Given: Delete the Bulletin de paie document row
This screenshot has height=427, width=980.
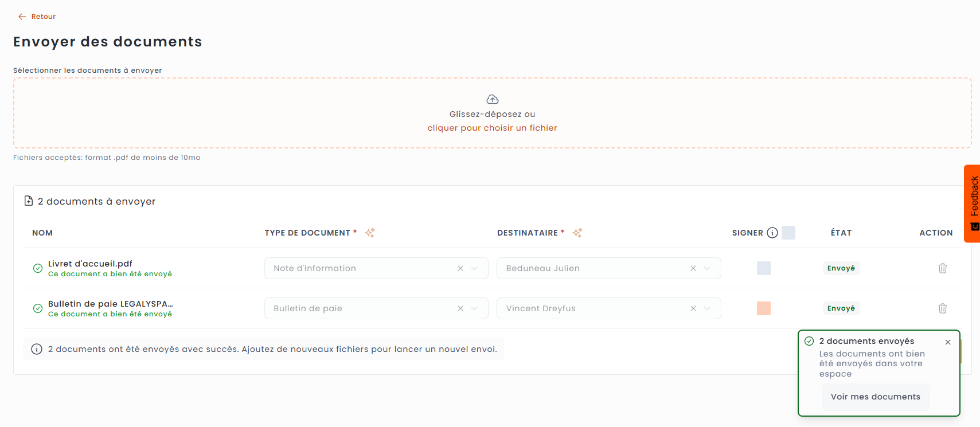Looking at the screenshot, I should 942,308.
